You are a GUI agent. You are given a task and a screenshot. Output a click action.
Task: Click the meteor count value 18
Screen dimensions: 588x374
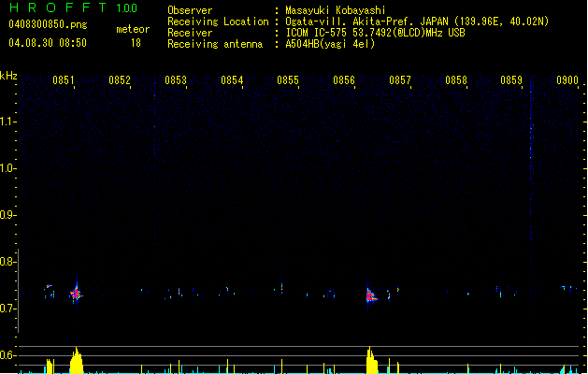coord(136,43)
